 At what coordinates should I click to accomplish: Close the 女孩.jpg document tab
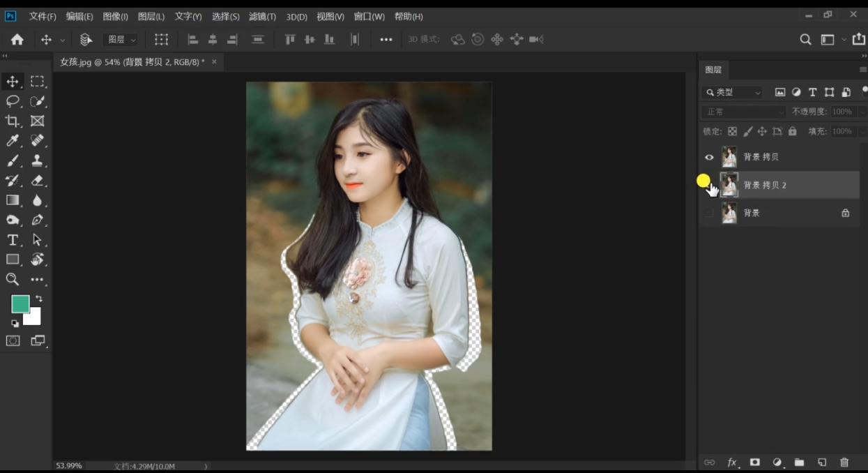click(x=214, y=62)
